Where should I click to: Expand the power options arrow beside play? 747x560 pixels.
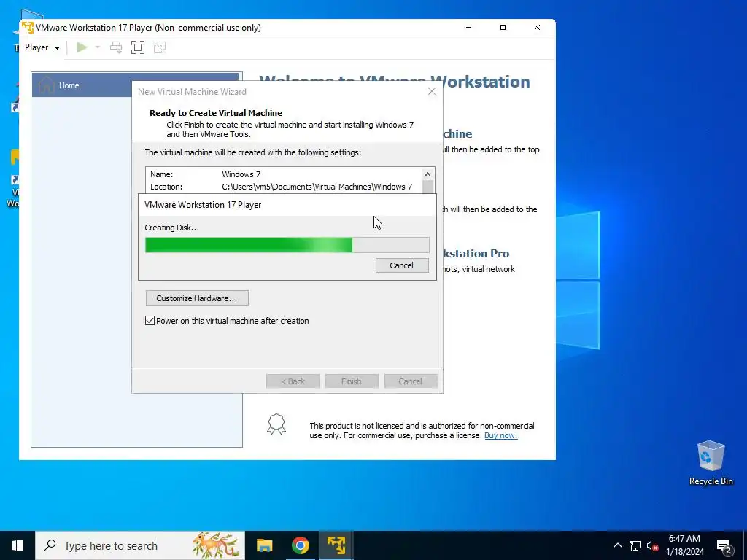pos(98,47)
